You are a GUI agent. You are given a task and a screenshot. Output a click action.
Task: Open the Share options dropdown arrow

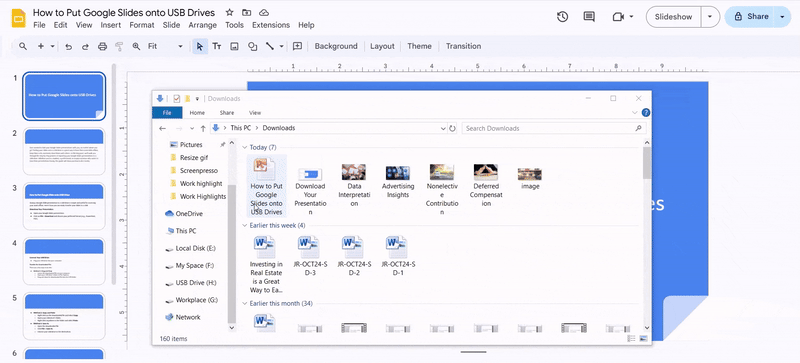point(783,17)
